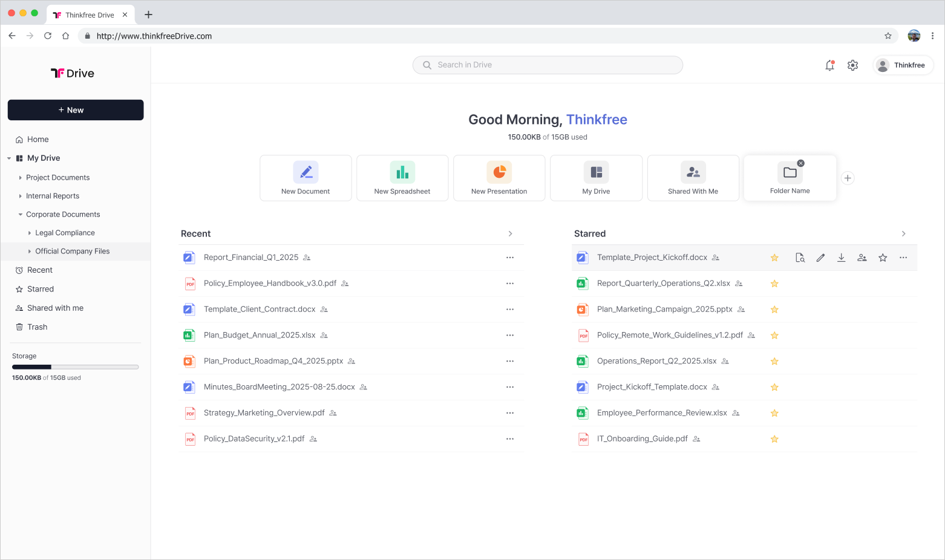The width and height of the screenshot is (945, 560).
Task: Open the Thinkfree account menu
Action: (903, 65)
